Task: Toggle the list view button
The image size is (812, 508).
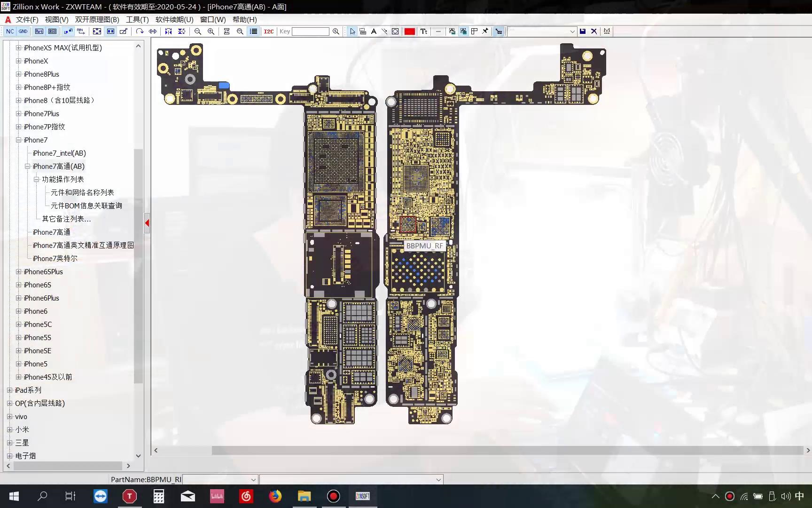Action: click(x=253, y=32)
